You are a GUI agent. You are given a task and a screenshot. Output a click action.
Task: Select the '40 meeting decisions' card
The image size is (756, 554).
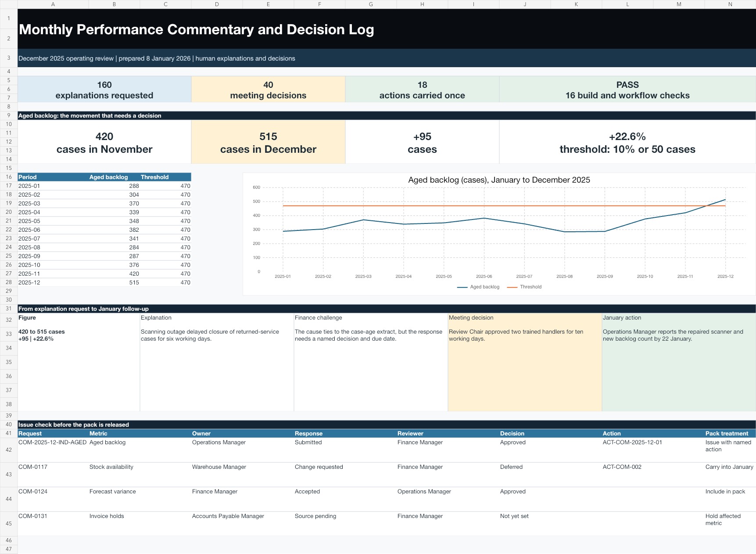[x=268, y=90]
